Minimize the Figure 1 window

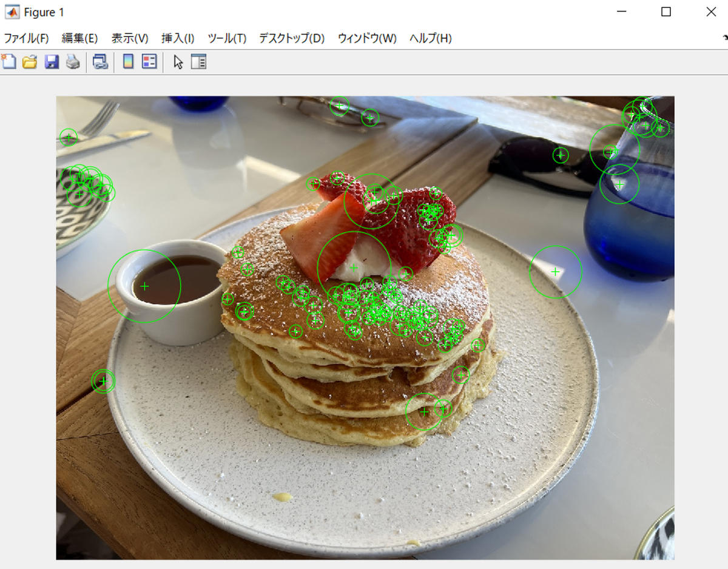pos(621,12)
